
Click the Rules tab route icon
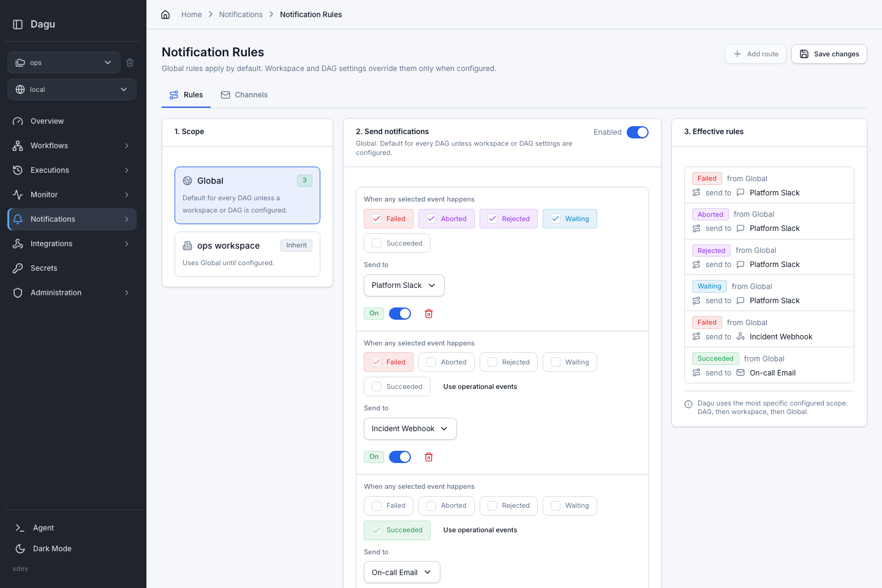[174, 95]
